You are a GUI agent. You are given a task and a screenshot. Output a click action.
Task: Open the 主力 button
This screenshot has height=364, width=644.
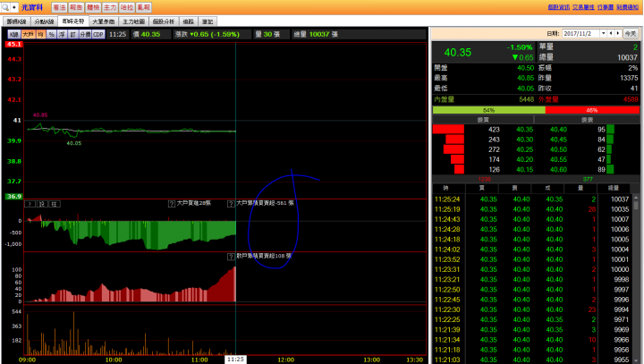pyautogui.click(x=110, y=7)
